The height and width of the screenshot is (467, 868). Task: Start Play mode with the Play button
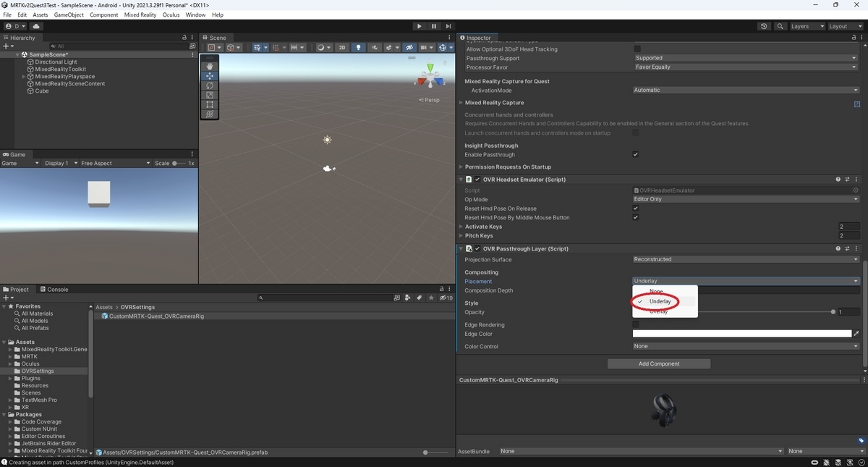pos(419,26)
